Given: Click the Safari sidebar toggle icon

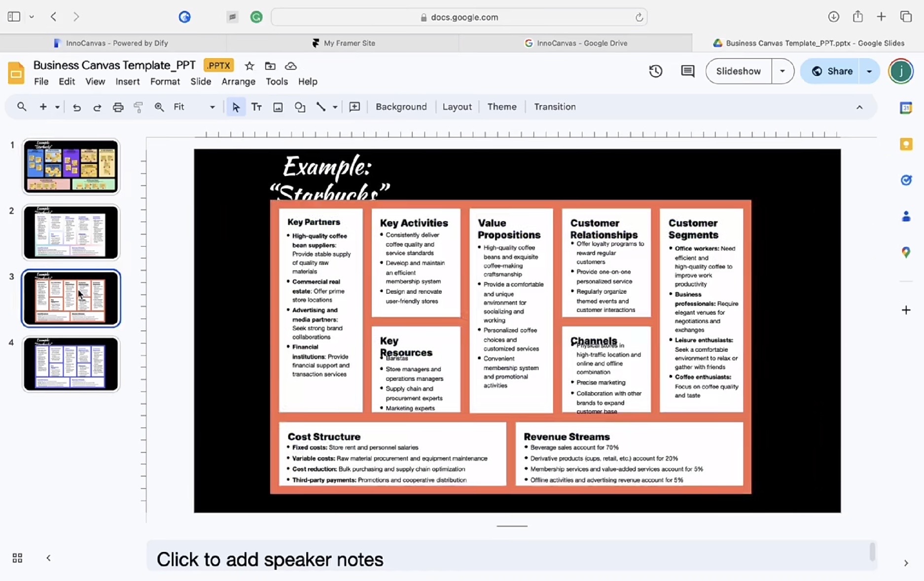Looking at the screenshot, I should [14, 17].
